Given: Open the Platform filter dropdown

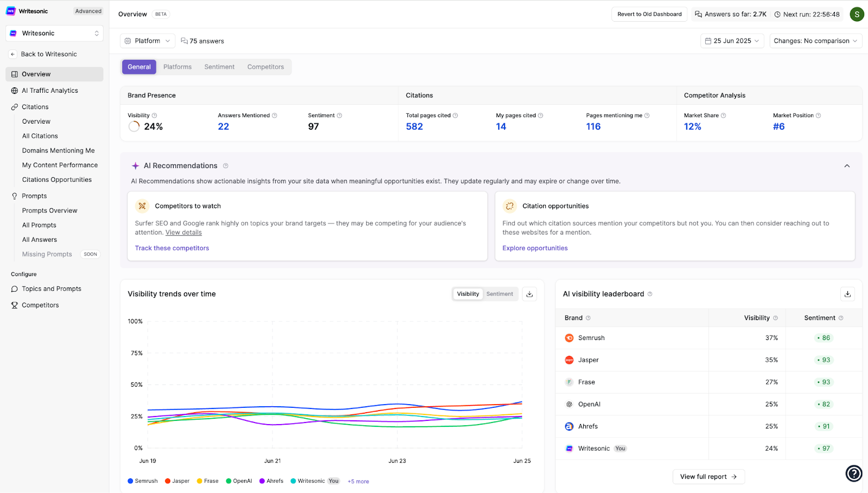Looking at the screenshot, I should (147, 41).
